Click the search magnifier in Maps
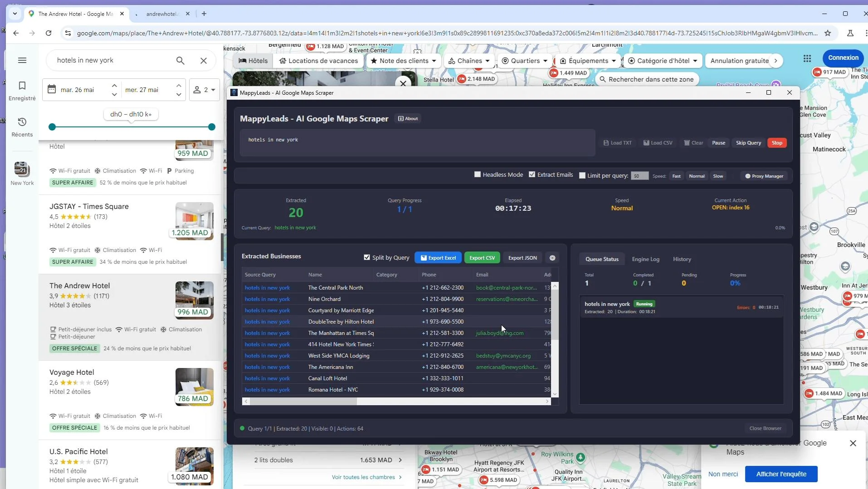This screenshot has width=868, height=489. click(180, 60)
